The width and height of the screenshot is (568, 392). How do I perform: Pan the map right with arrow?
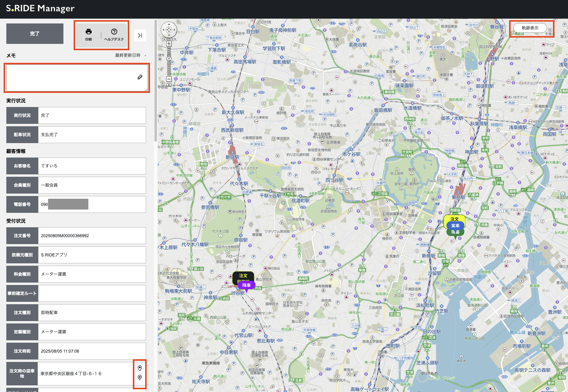pos(174,30)
